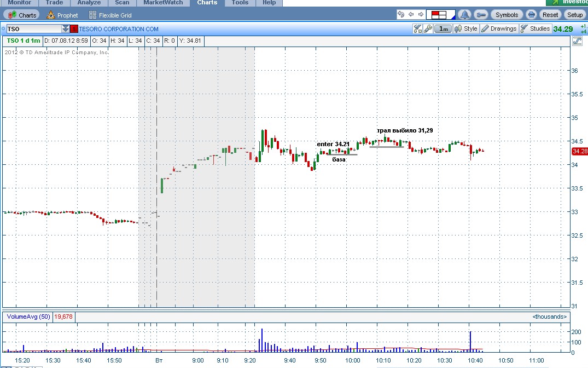This screenshot has width=588, height=368.
Task: Open the Trade tab
Action: click(54, 3)
